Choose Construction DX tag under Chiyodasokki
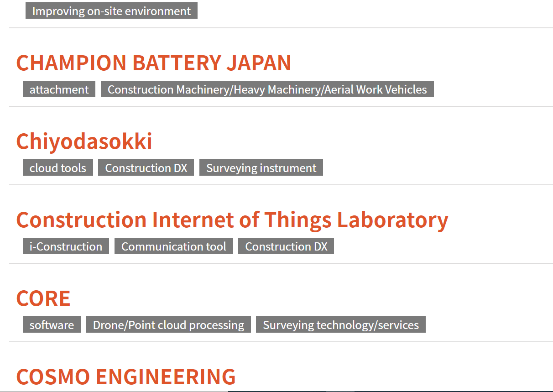553x392 pixels. (x=146, y=168)
